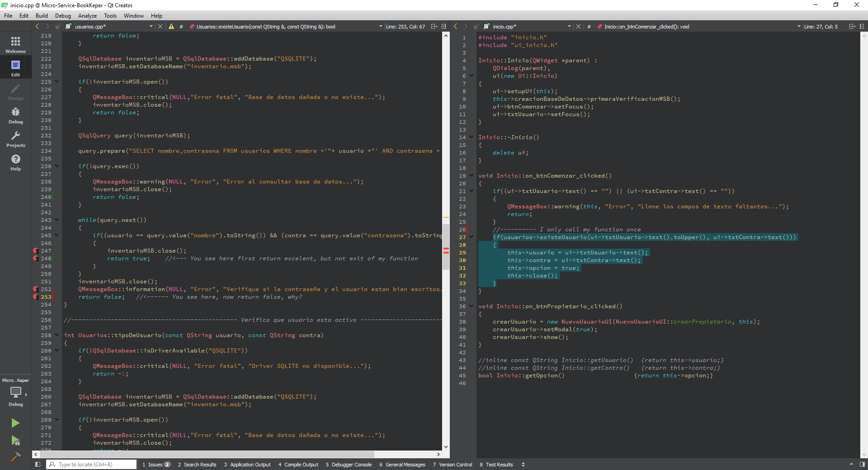Toggle the left sidebar visibility button
868x470 pixels.
point(38,465)
